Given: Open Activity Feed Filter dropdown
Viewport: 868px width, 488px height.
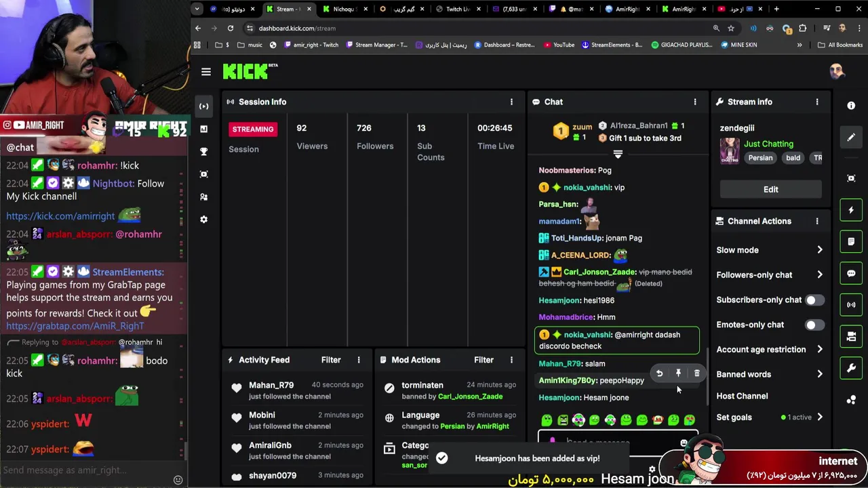Looking at the screenshot, I should [331, 360].
